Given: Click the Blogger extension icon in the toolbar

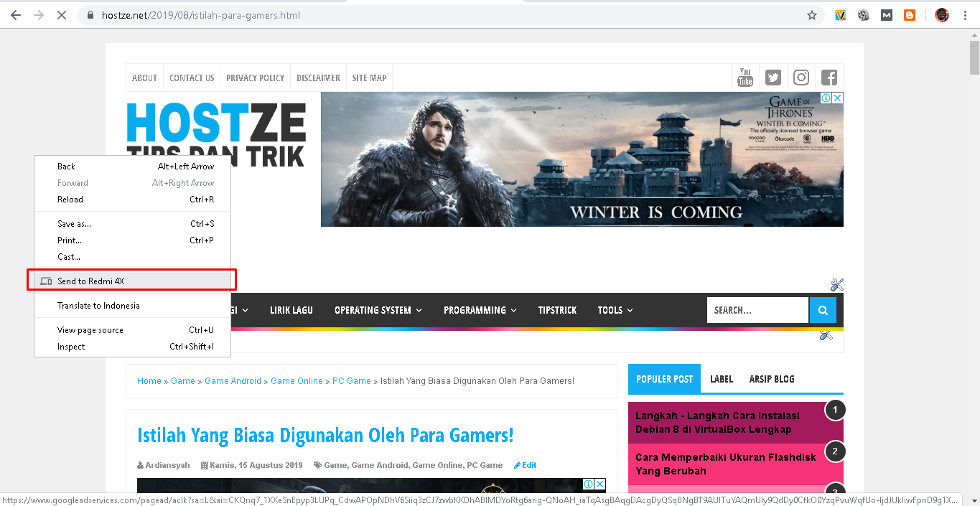Looking at the screenshot, I should 909,14.
